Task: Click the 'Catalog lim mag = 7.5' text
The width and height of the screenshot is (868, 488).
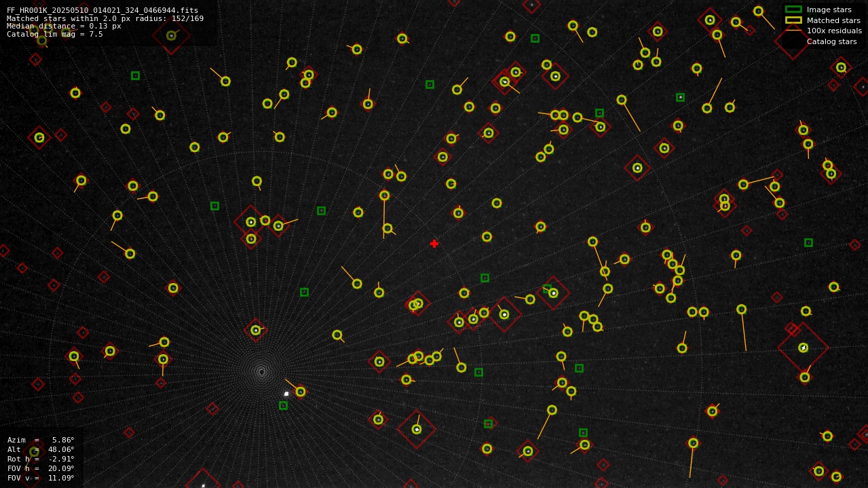Action: click(55, 34)
